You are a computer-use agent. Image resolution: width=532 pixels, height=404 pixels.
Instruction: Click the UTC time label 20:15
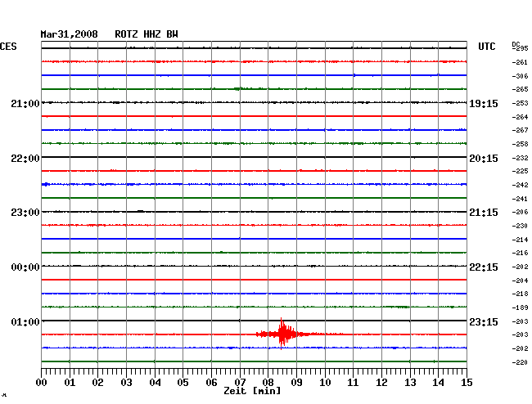click(x=484, y=159)
